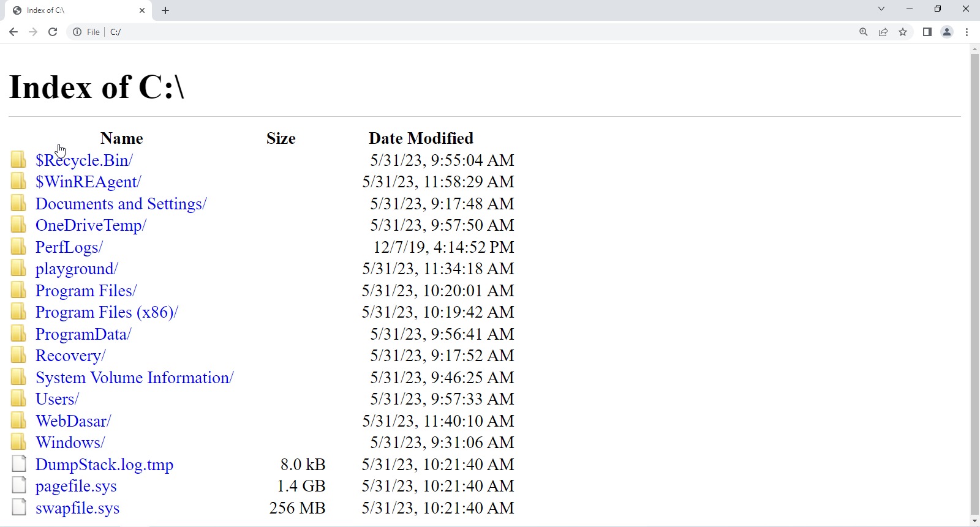Click the Windows/ folder icon
The height and width of the screenshot is (527, 980).
click(19, 442)
